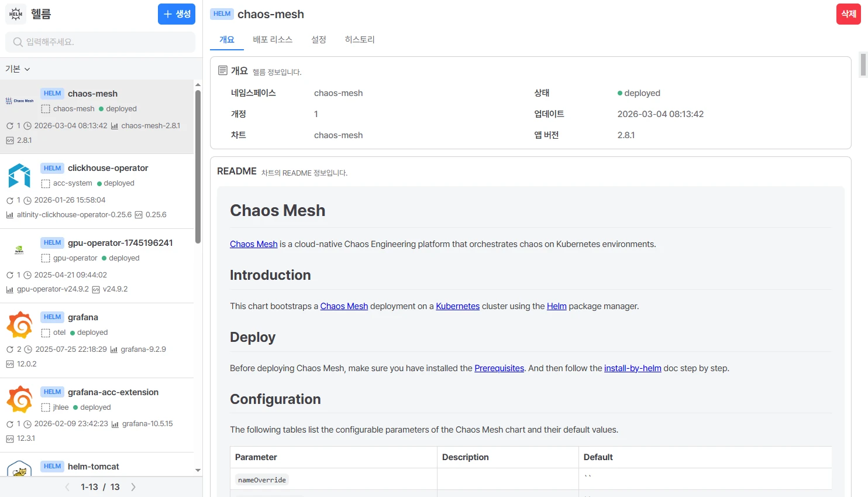Viewport: 868px width, 497px height.
Task: Click the overview section document icon
Action: [x=223, y=70]
